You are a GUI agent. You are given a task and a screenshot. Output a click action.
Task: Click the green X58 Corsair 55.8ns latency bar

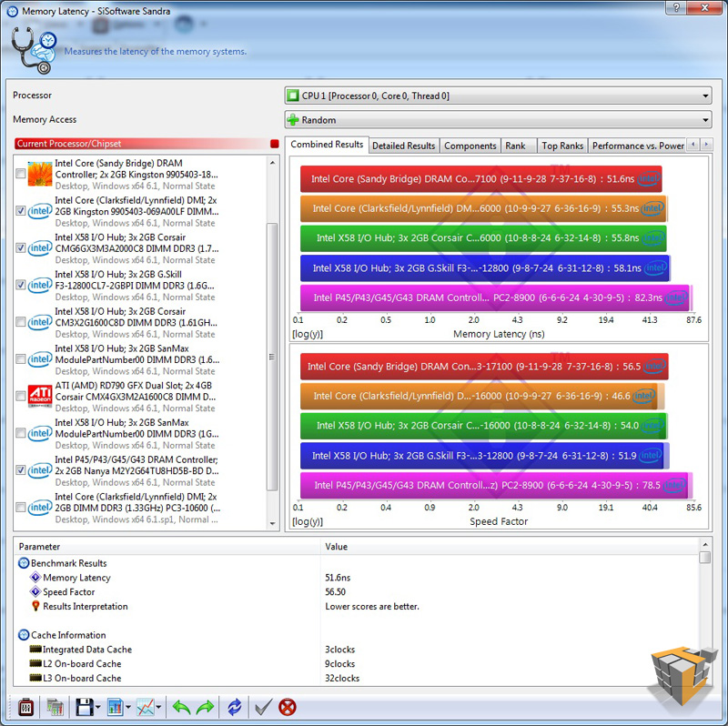coord(483,238)
